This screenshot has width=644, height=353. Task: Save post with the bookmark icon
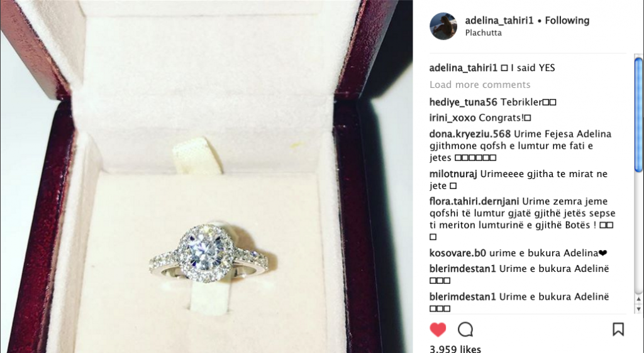coord(618,329)
